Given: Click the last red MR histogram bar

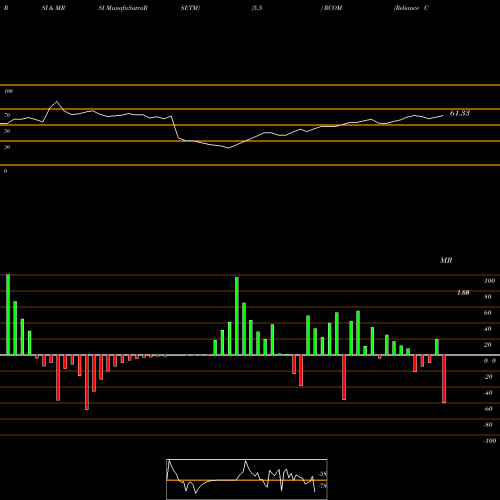Looking at the screenshot, I should point(444,379).
